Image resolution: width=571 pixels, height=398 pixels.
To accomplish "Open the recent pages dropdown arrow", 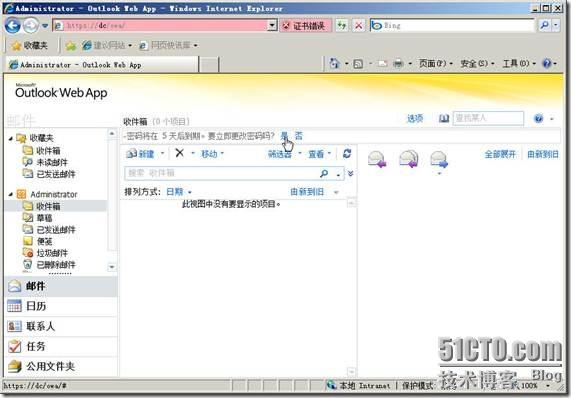I will tap(45, 26).
